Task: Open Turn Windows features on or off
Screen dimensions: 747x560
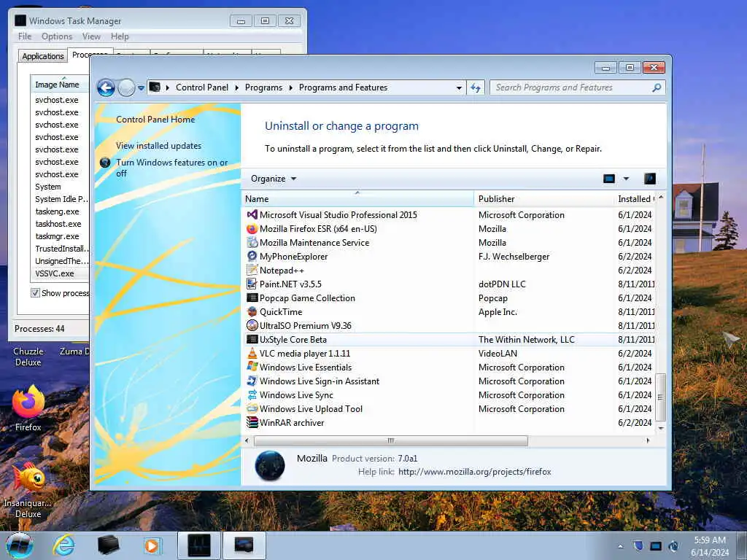Action: (172, 168)
